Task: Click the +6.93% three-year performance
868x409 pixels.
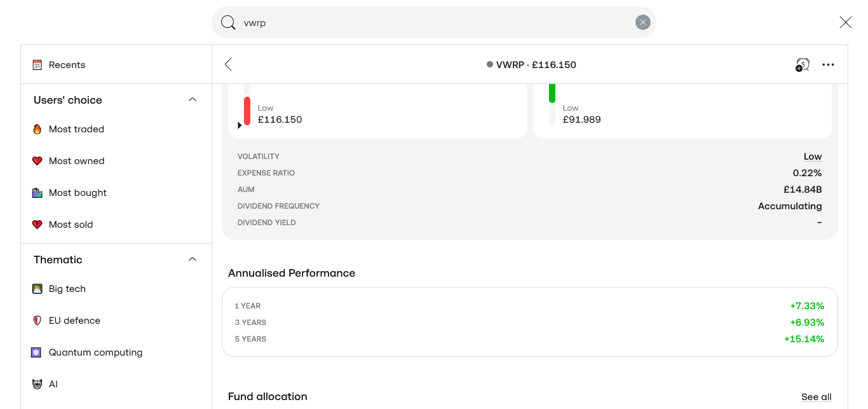Action: [807, 322]
